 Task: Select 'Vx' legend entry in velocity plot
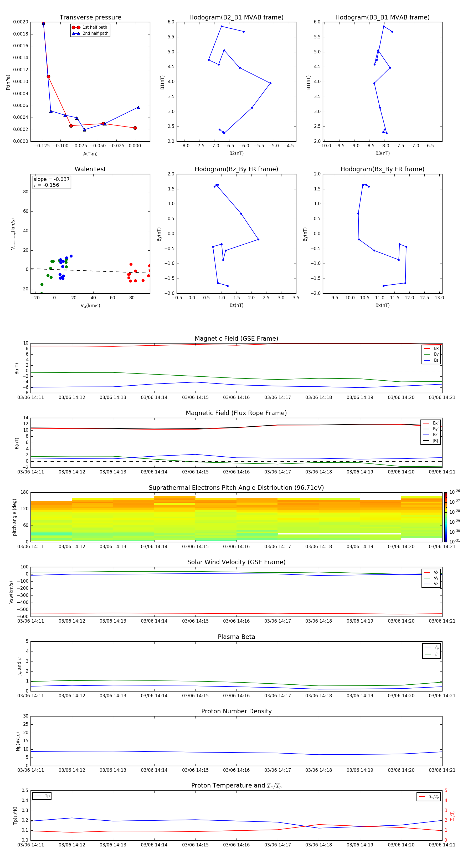pos(431,573)
